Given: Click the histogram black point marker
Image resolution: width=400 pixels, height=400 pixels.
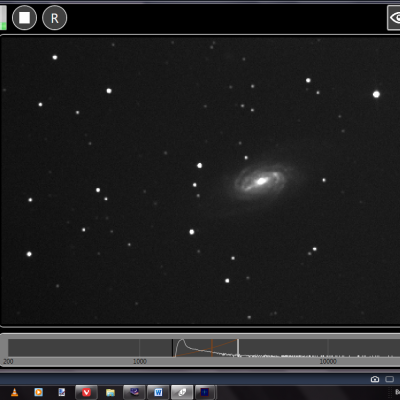Looking at the screenshot, I should pyautogui.click(x=173, y=348).
